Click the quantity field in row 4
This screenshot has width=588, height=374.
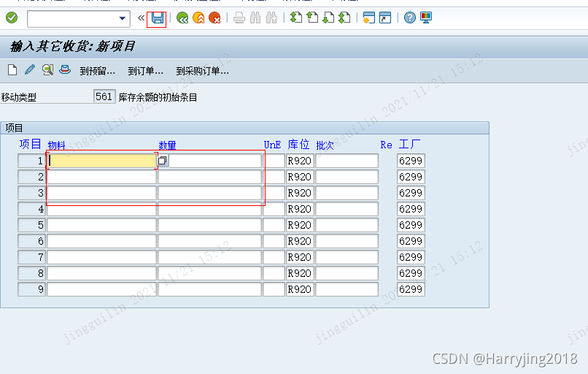click(x=209, y=209)
